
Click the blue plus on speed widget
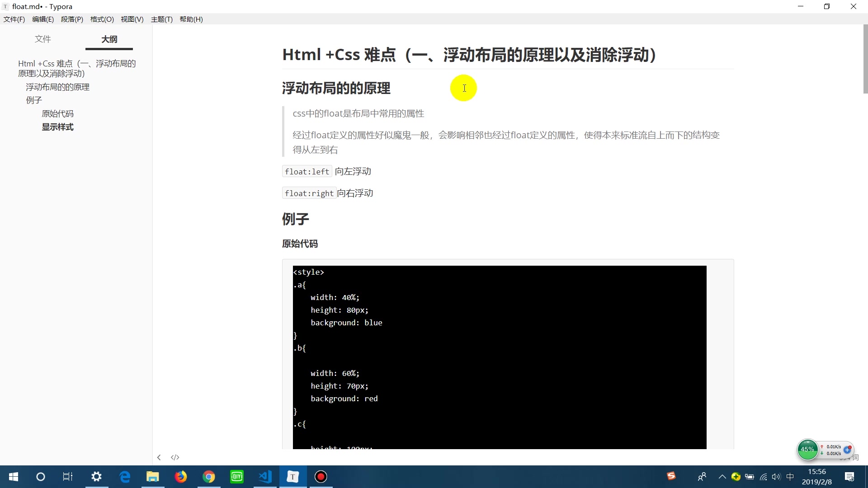coord(847,450)
